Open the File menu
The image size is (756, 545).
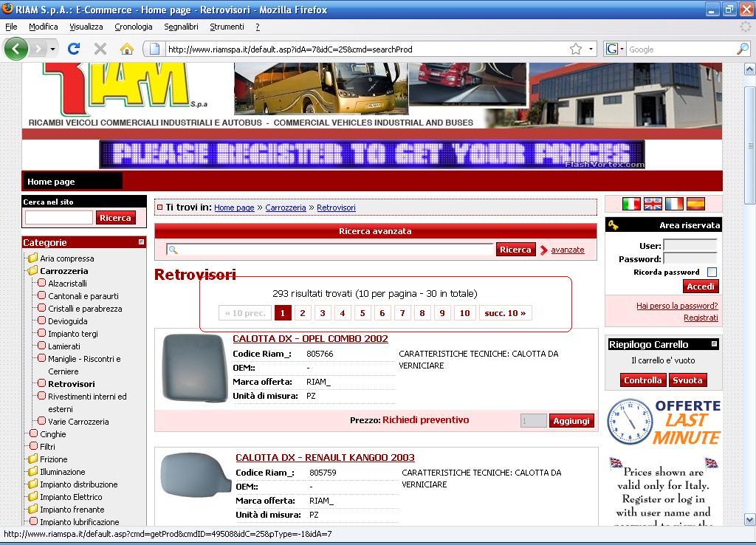pos(11,27)
